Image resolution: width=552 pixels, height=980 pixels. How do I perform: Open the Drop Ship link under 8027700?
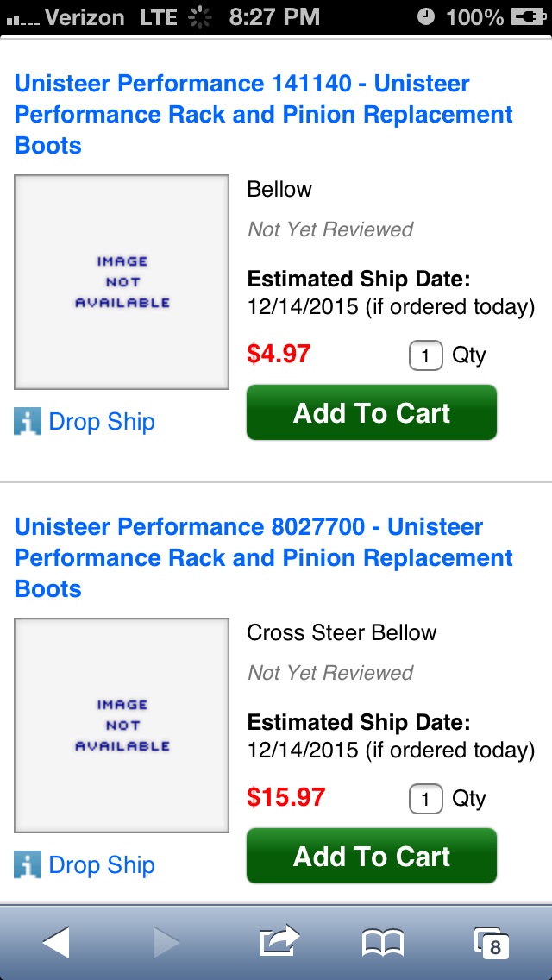pyautogui.click(x=101, y=865)
